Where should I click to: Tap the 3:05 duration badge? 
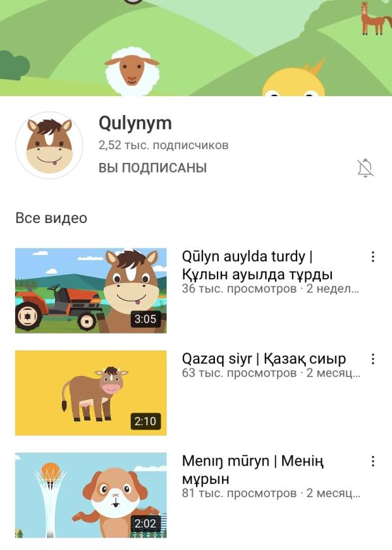(x=146, y=319)
